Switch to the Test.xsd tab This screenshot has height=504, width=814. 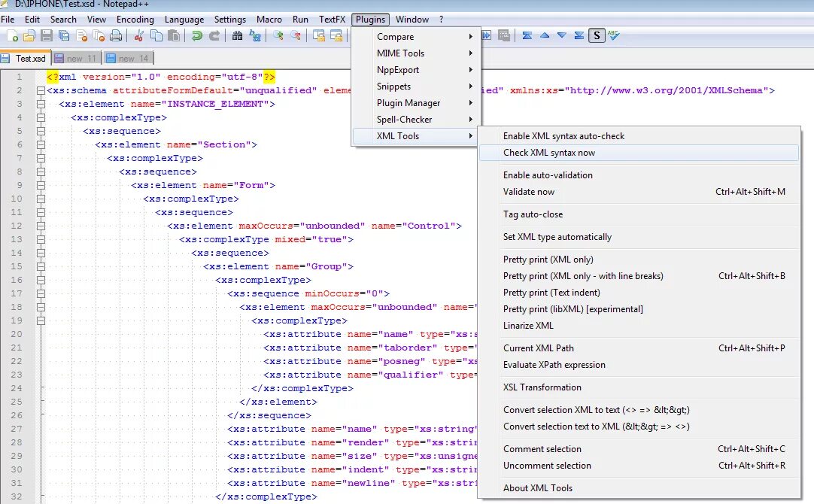pos(24,59)
